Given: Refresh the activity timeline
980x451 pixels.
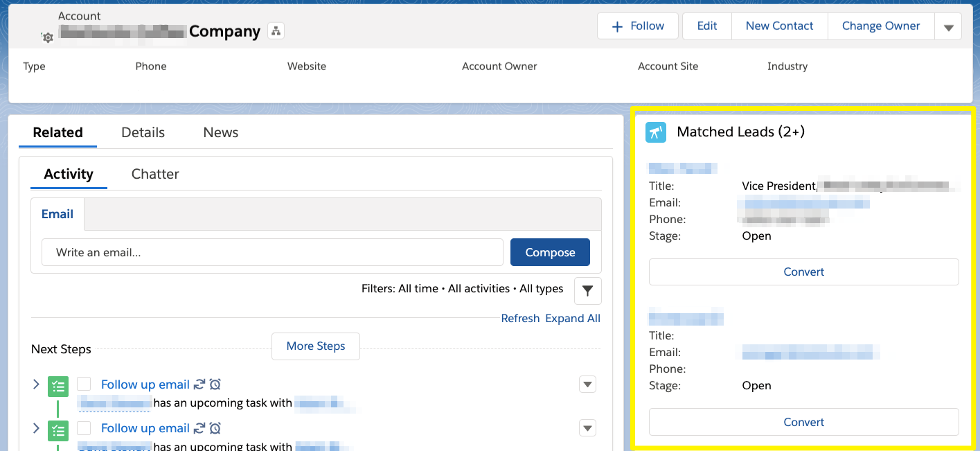Looking at the screenshot, I should [520, 318].
